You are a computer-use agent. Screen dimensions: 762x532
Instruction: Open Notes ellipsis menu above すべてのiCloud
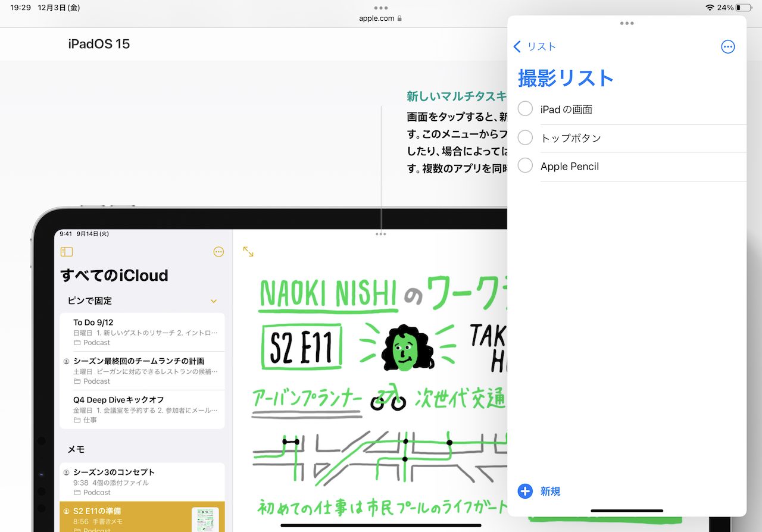(x=218, y=252)
